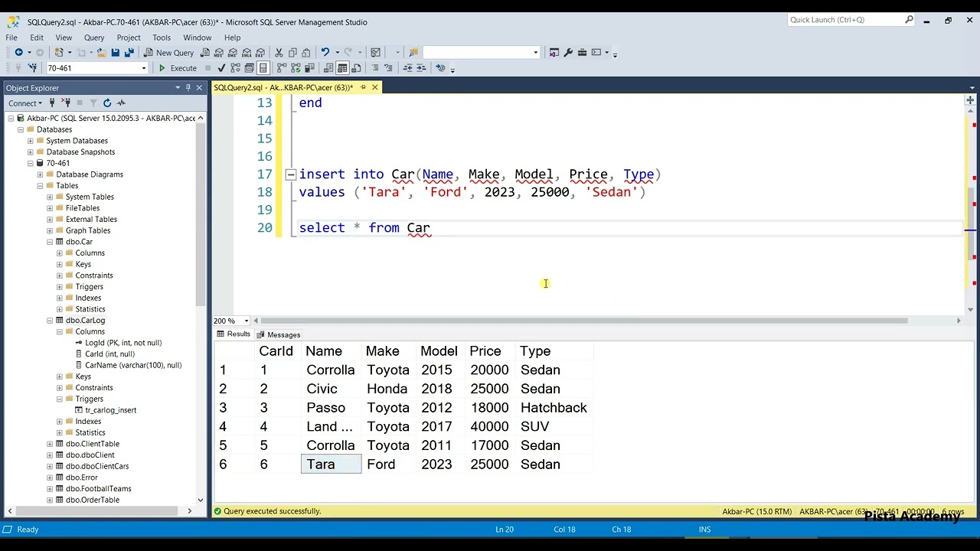Screen dimensions: 980x551
Task: Select LogId column in Object Explorer
Action: tap(123, 343)
